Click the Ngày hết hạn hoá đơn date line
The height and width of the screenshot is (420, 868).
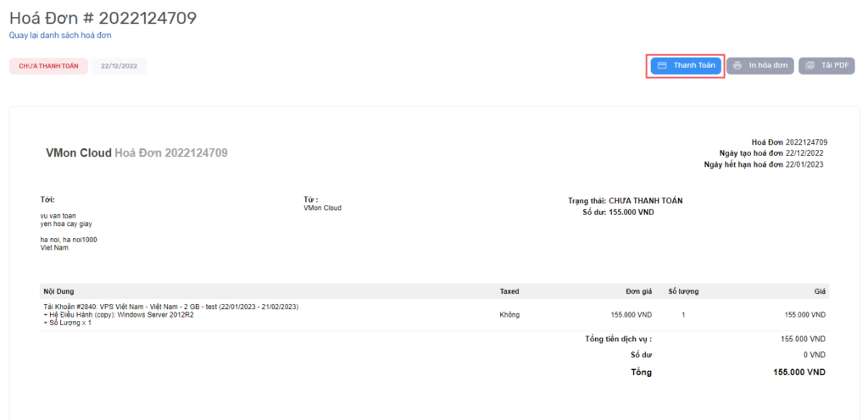[765, 164]
